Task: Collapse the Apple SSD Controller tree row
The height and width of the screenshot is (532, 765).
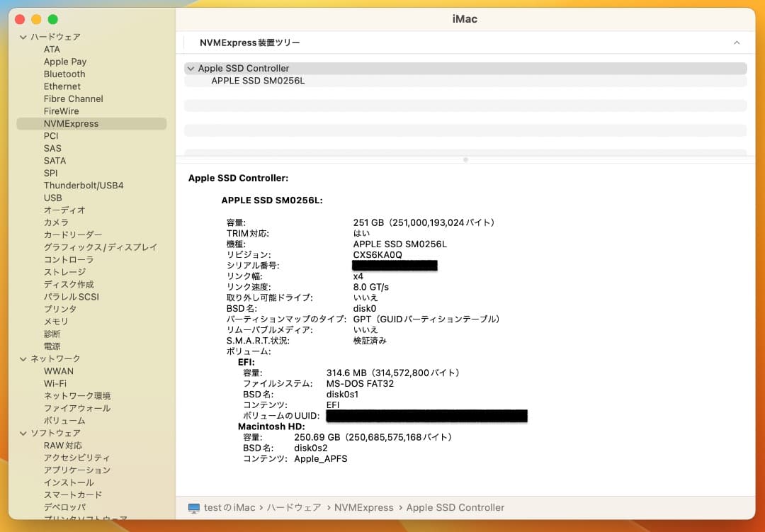Action: tap(191, 69)
